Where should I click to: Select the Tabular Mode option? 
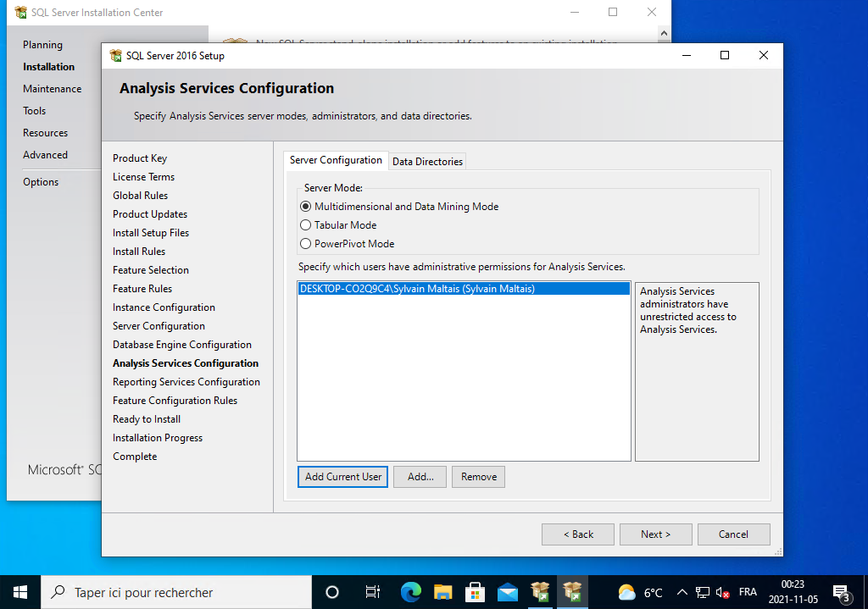tap(306, 225)
